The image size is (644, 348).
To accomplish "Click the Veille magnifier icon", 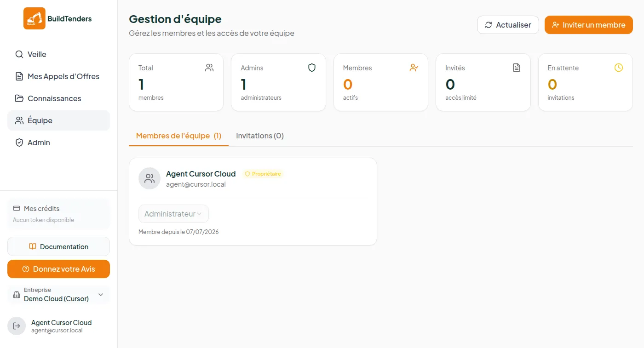I will tap(19, 54).
